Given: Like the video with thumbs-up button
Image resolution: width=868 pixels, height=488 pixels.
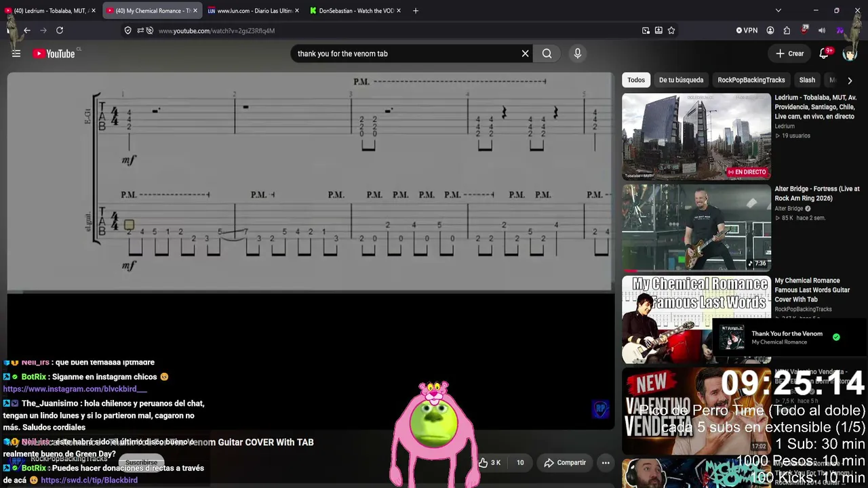Looking at the screenshot, I should coord(490,463).
